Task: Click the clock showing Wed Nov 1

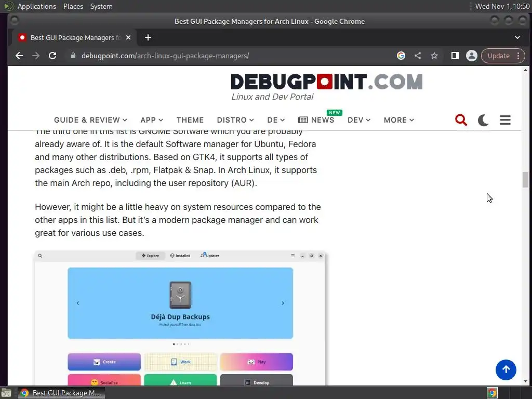Action: (x=502, y=6)
